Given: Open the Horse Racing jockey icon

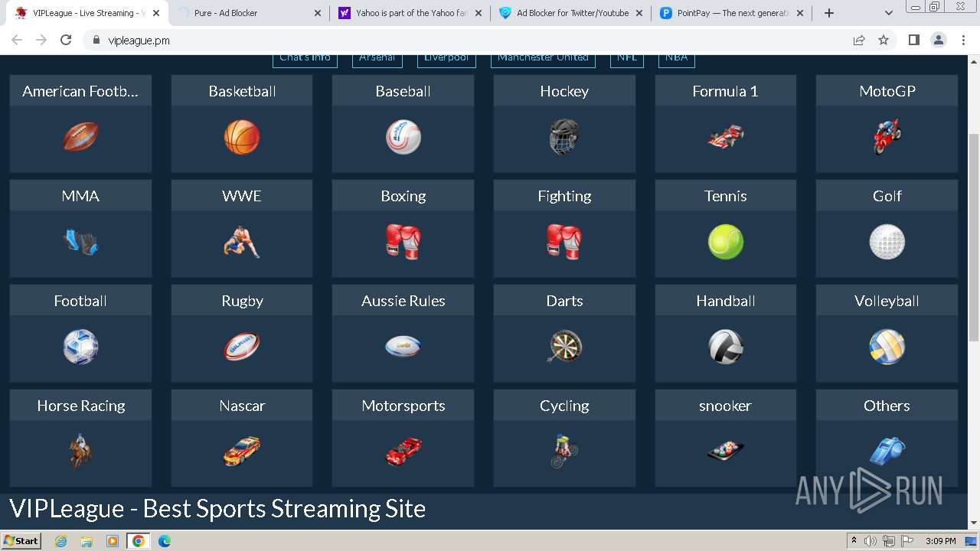Looking at the screenshot, I should coord(80,452).
